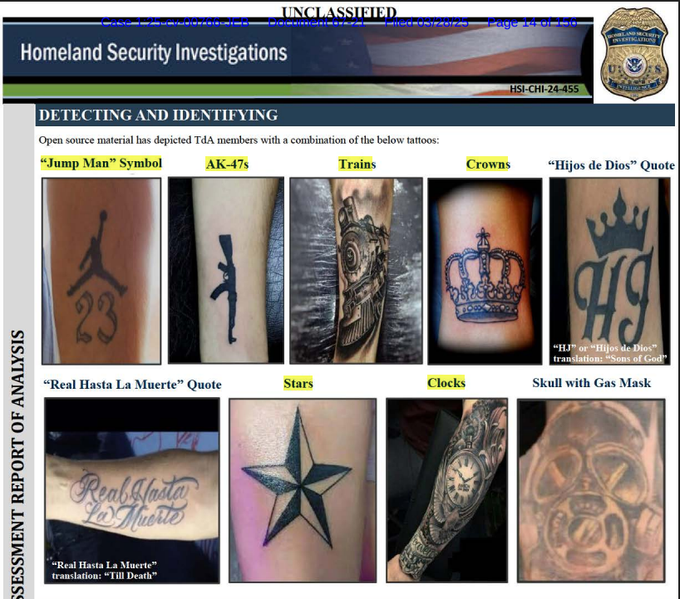Open the Real Hasta La Muerte tattoo photo
Image resolution: width=680 pixels, height=599 pixels.
click(x=132, y=491)
